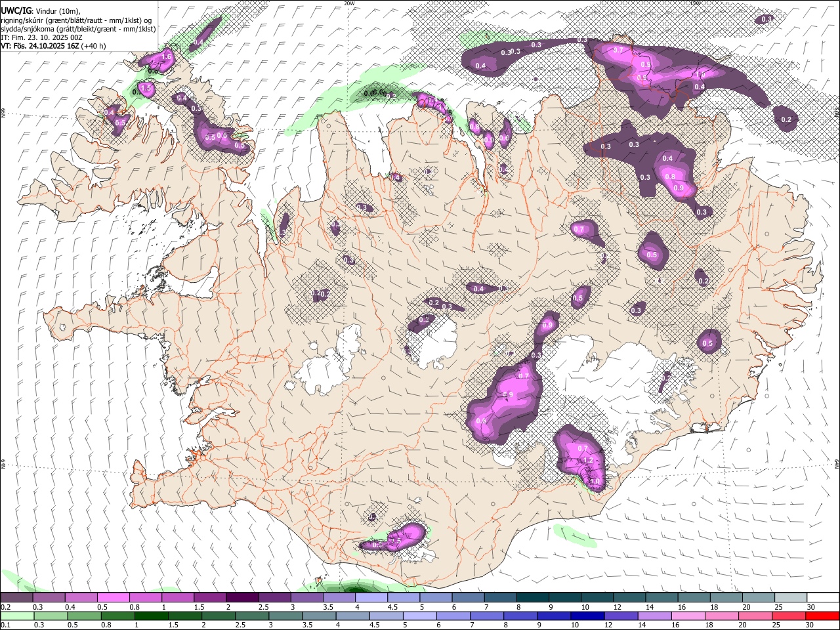Click the 'IT: Fim. 23. 10. 2025 00Z' line
Viewport: 840px width, 630px height.
[x=41, y=38]
